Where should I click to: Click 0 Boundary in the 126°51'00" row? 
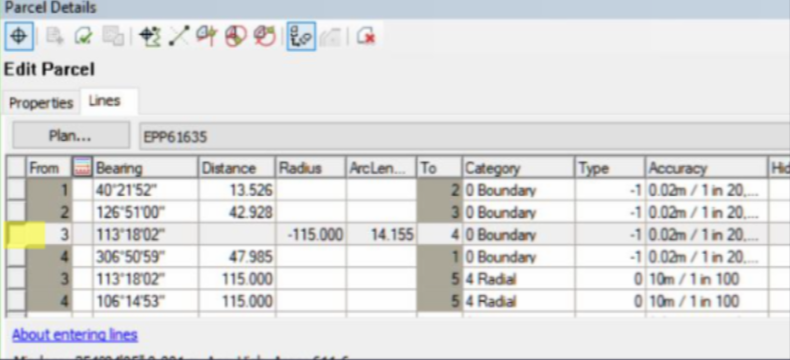point(518,212)
